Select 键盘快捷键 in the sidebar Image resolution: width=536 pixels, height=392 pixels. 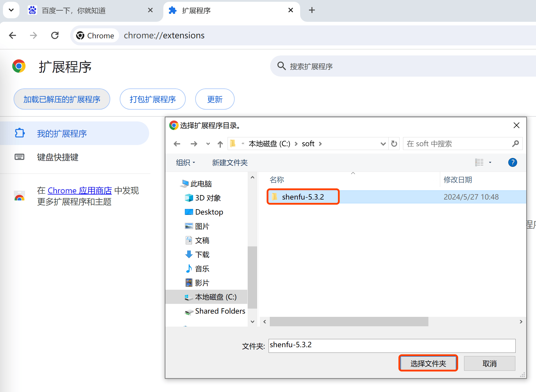click(57, 157)
